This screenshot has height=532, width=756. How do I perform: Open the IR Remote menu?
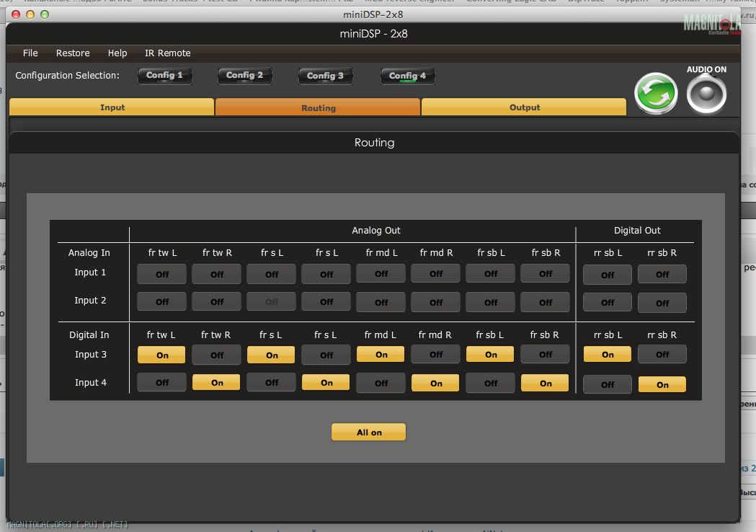168,53
